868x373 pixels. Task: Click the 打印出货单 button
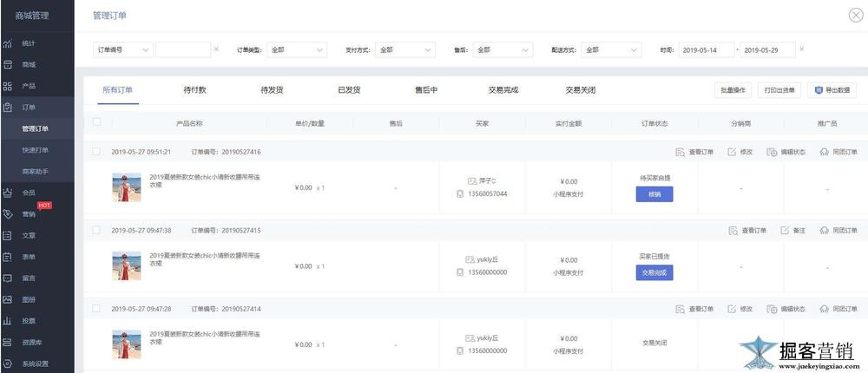click(x=779, y=90)
